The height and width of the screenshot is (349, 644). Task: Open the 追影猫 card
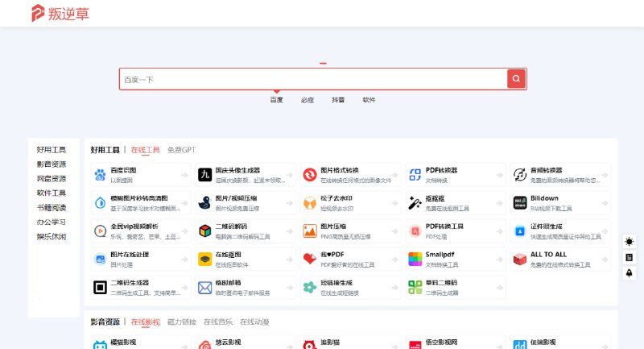click(350, 343)
